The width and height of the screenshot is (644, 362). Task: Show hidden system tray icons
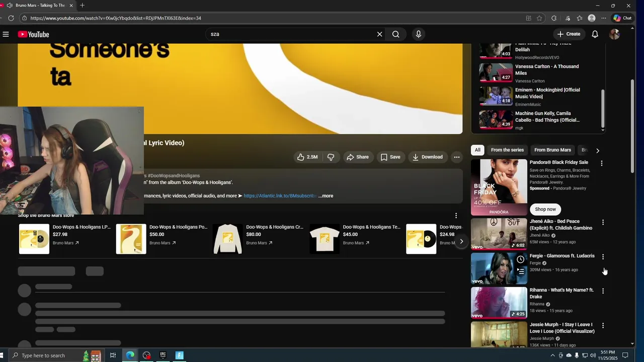click(552, 355)
